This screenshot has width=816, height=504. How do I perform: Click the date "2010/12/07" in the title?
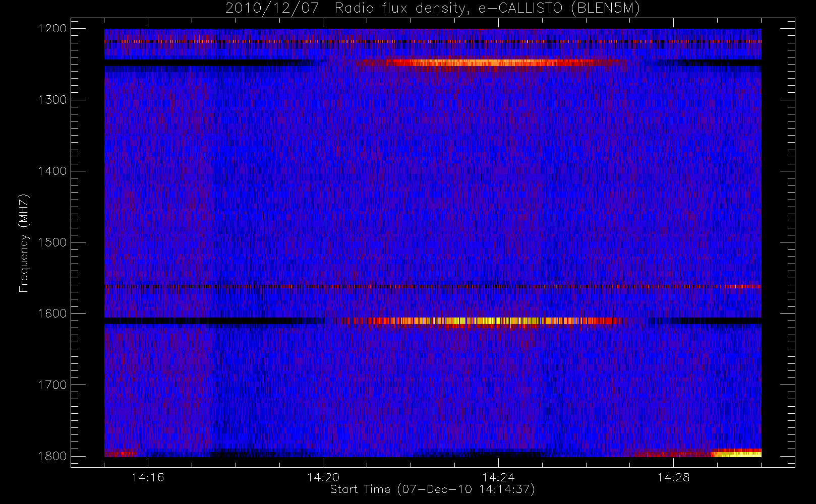[272, 9]
